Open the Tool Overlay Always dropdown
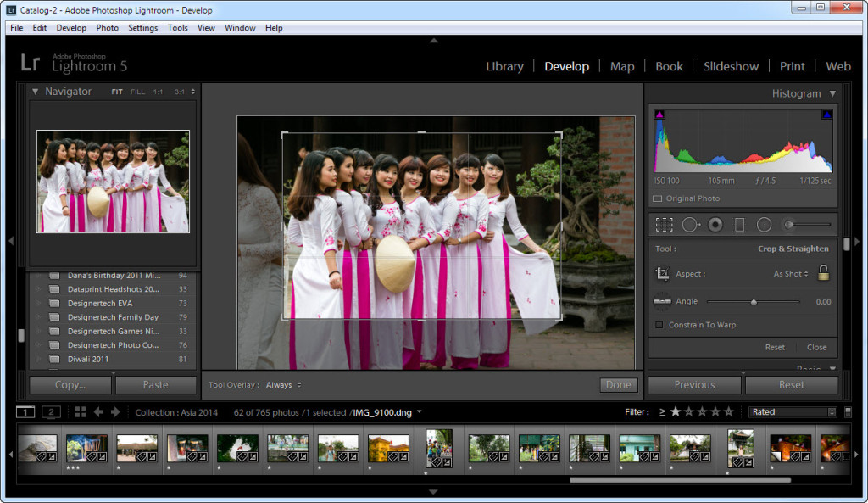The width and height of the screenshot is (868, 503). [283, 385]
